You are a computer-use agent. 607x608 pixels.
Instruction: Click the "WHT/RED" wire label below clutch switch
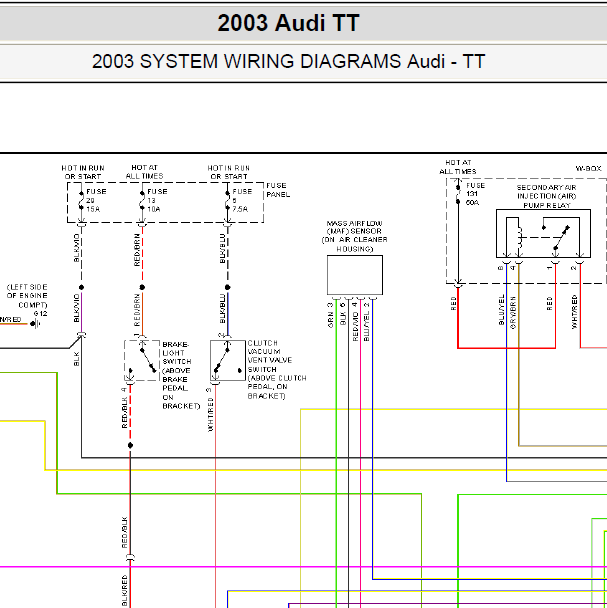[x=210, y=415]
